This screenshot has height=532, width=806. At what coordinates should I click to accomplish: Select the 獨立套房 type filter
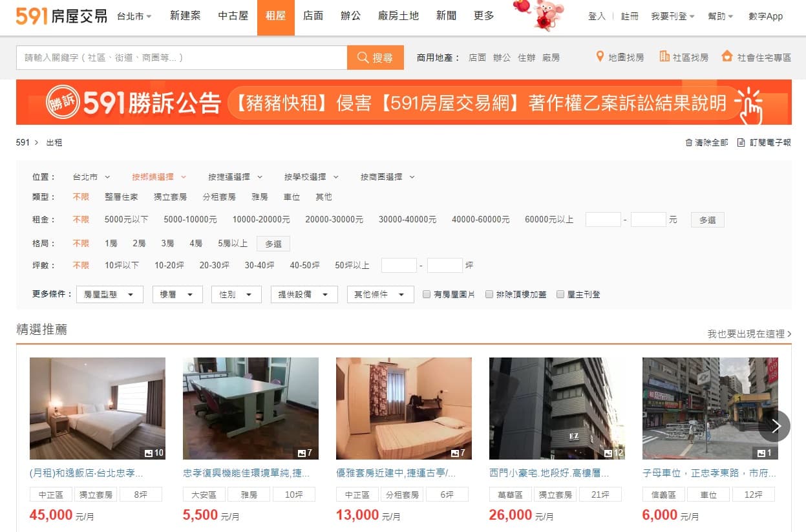[x=170, y=197]
